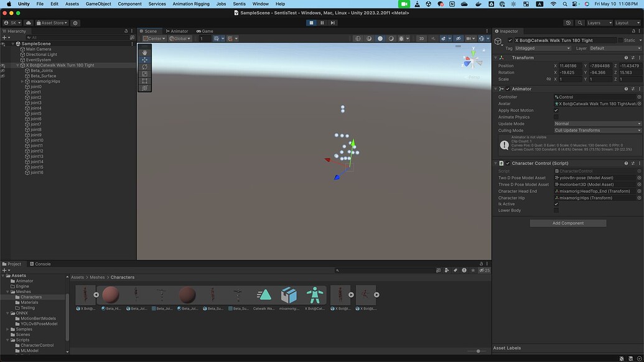This screenshot has height=362, width=644.
Task: Select the Rect transform tool
Action: (x=144, y=81)
